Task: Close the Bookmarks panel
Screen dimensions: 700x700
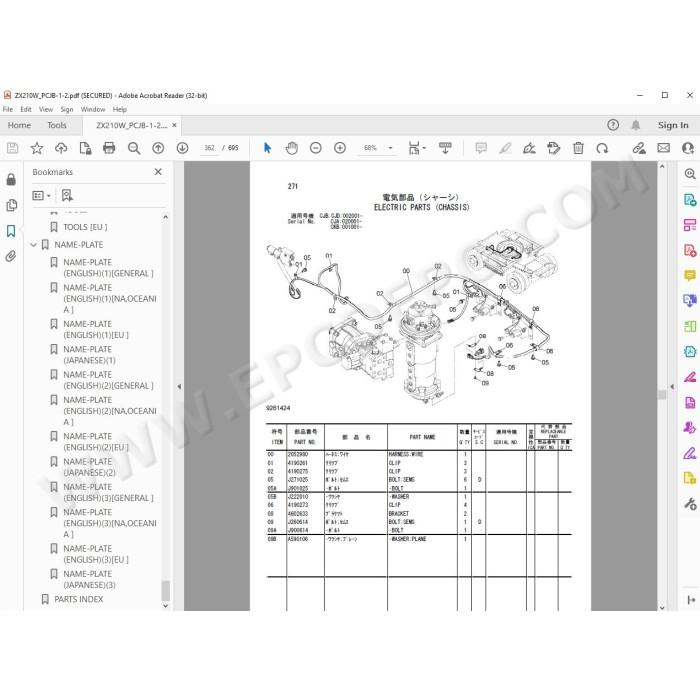Action: click(x=158, y=172)
